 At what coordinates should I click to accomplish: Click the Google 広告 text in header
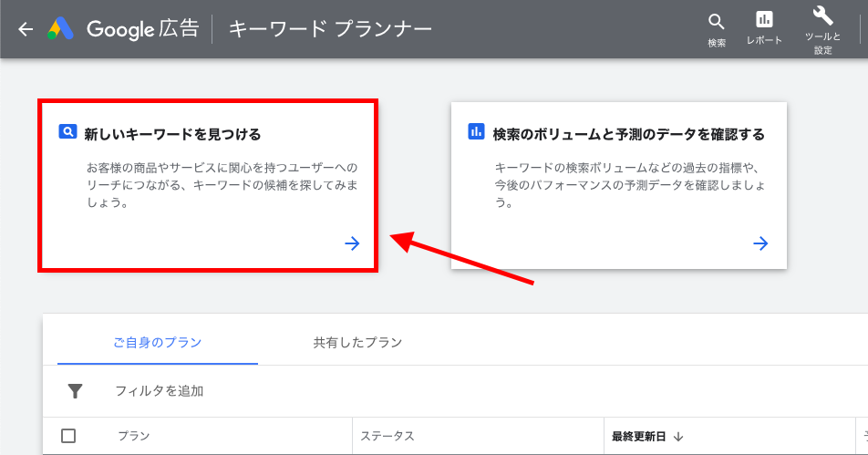pos(143,29)
